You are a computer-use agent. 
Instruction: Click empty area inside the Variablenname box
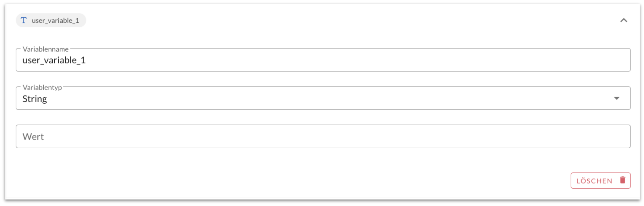(335, 60)
